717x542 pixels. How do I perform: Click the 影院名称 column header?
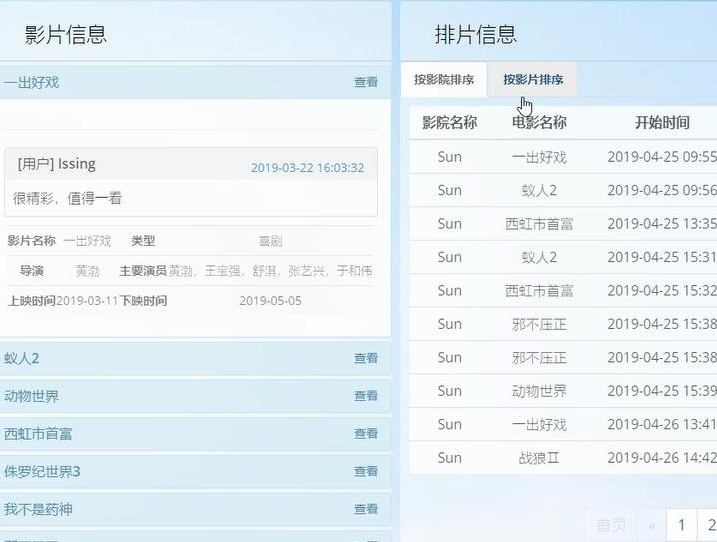[449, 123]
